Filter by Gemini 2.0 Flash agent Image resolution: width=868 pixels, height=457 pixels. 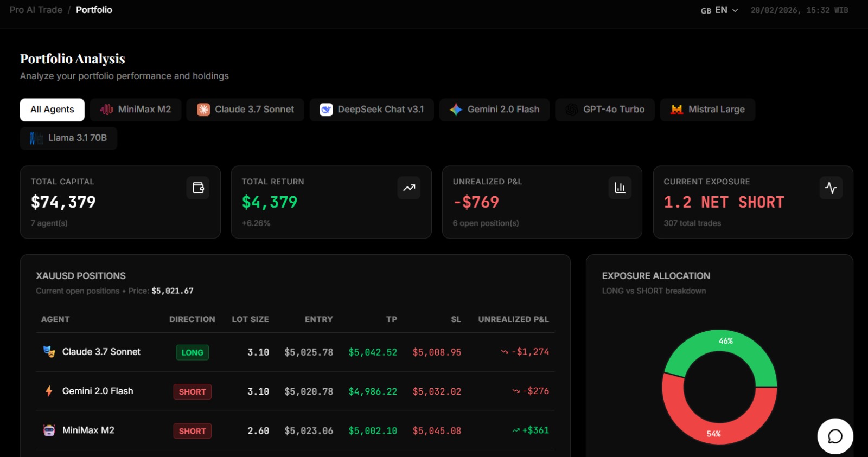(x=494, y=110)
